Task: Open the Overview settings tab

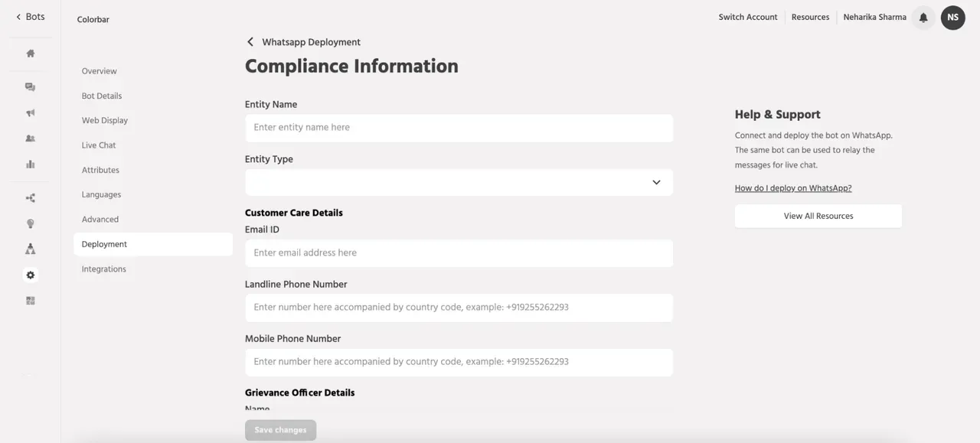Action: point(100,71)
